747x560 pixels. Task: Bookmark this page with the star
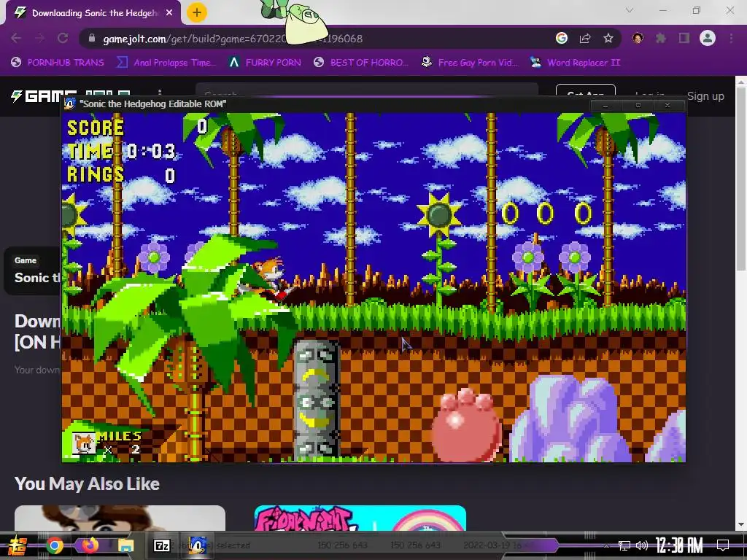click(608, 38)
